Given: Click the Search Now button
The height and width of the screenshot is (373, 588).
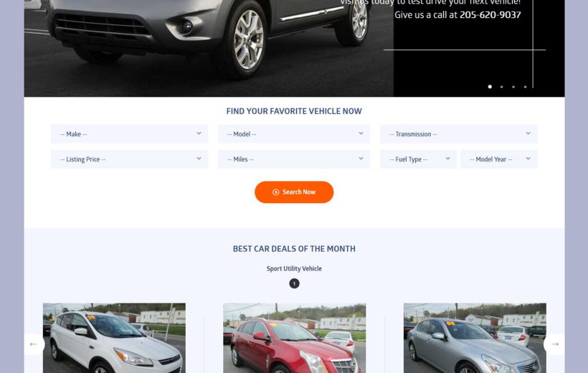Looking at the screenshot, I should [x=294, y=192].
